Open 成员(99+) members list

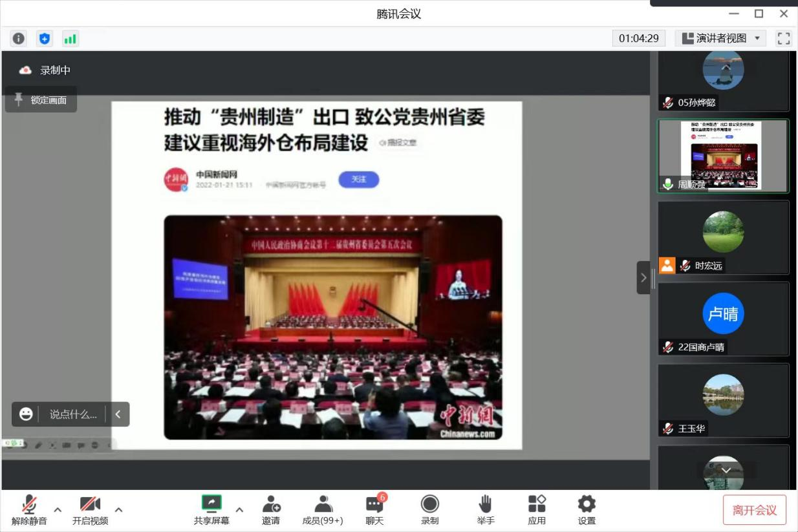(x=323, y=510)
